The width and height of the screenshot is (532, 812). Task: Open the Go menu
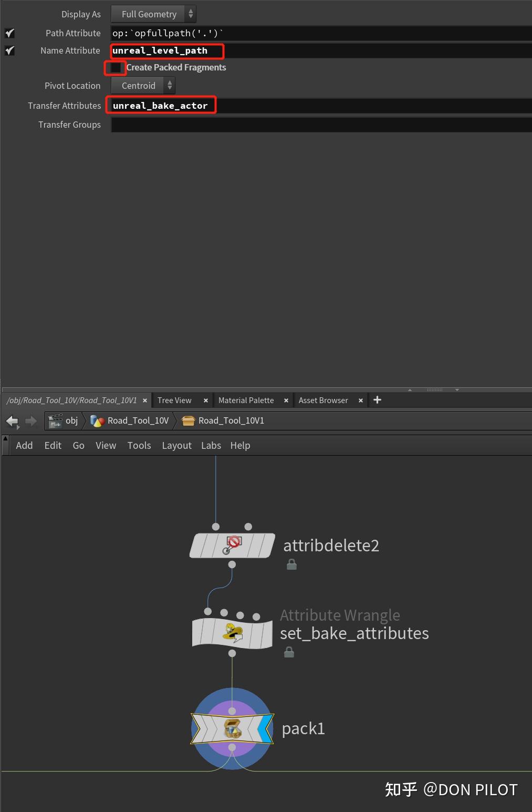[x=79, y=445]
